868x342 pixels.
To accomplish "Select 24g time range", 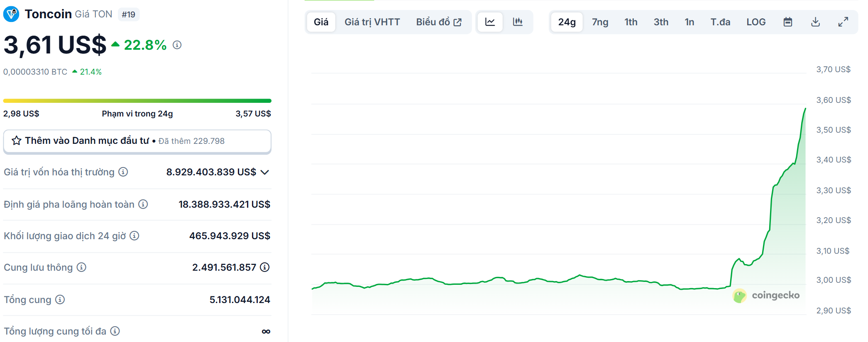I will (x=567, y=22).
